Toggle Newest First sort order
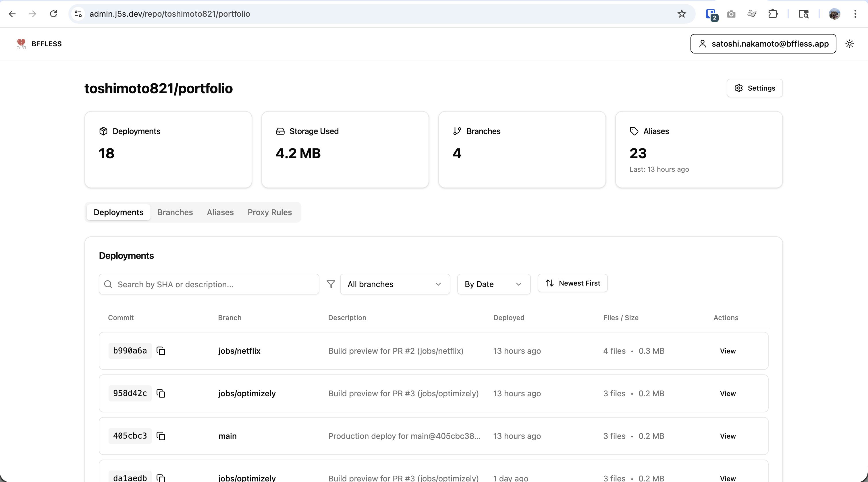This screenshot has height=482, width=868. click(572, 283)
